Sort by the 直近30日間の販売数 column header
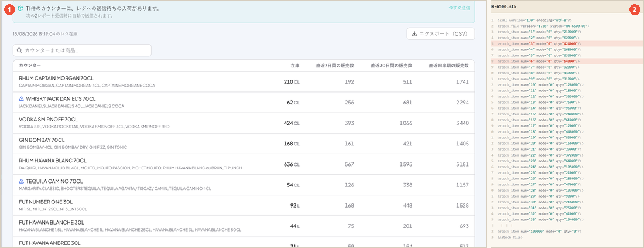 (x=392, y=66)
